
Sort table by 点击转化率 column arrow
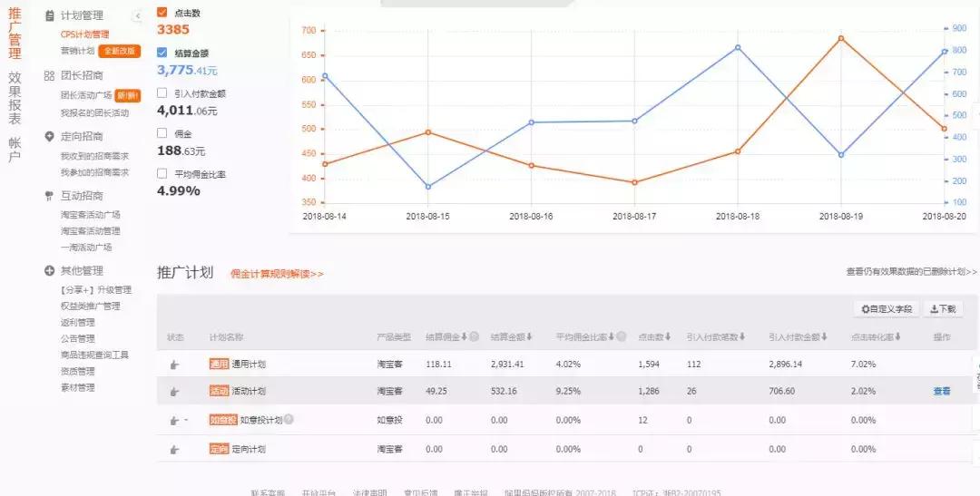pos(898,336)
